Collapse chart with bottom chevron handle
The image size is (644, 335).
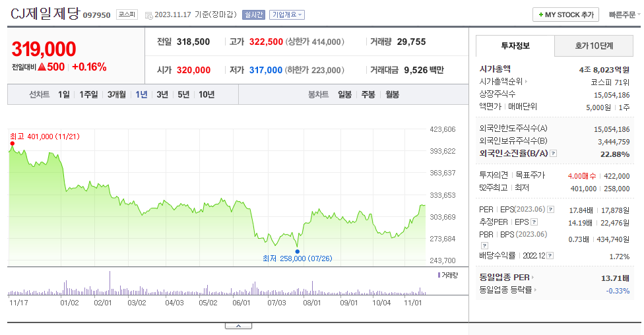[238, 326]
